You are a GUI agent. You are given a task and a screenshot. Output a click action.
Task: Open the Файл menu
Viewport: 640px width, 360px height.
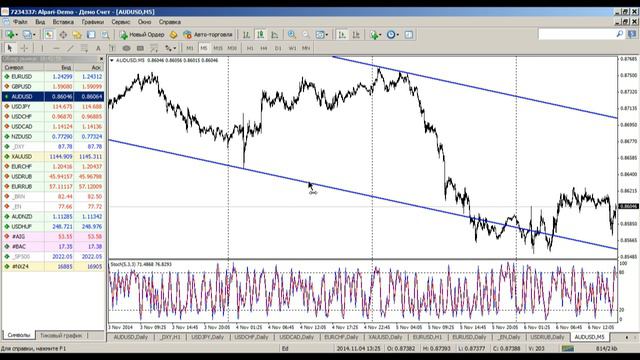(20, 22)
